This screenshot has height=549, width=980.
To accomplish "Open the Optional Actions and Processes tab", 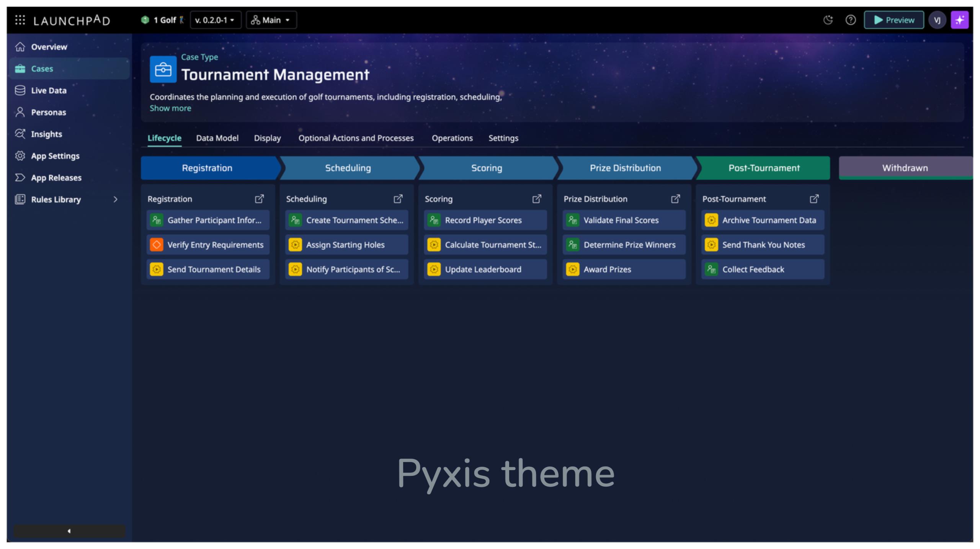I will click(x=356, y=138).
